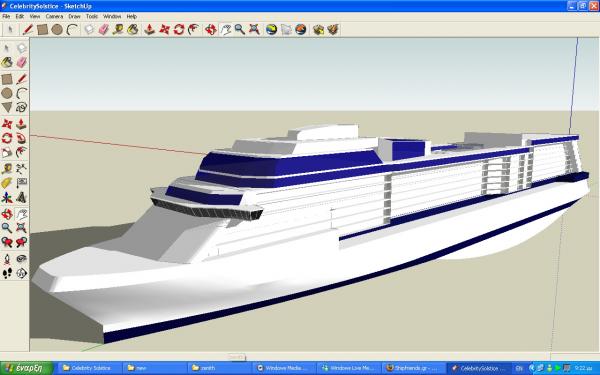Choose the Protractor tool
600x375 pixels.
point(7,183)
